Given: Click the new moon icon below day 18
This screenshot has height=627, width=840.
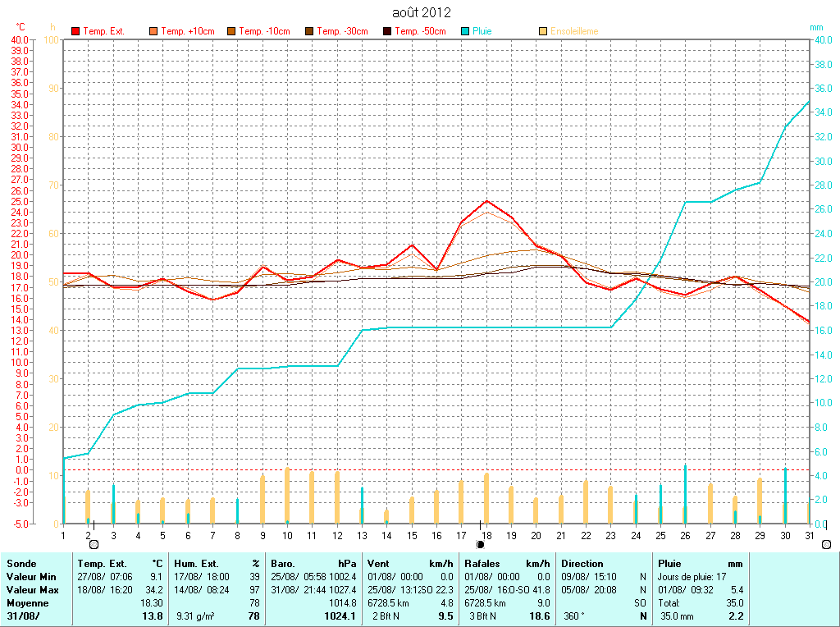Looking at the screenshot, I should 481,544.
